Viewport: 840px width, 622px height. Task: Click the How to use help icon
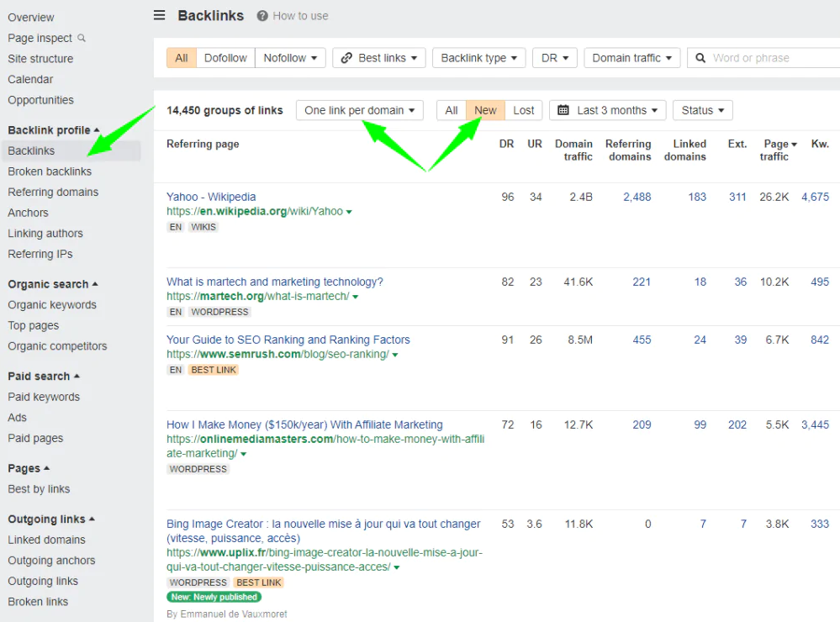pyautogui.click(x=262, y=16)
